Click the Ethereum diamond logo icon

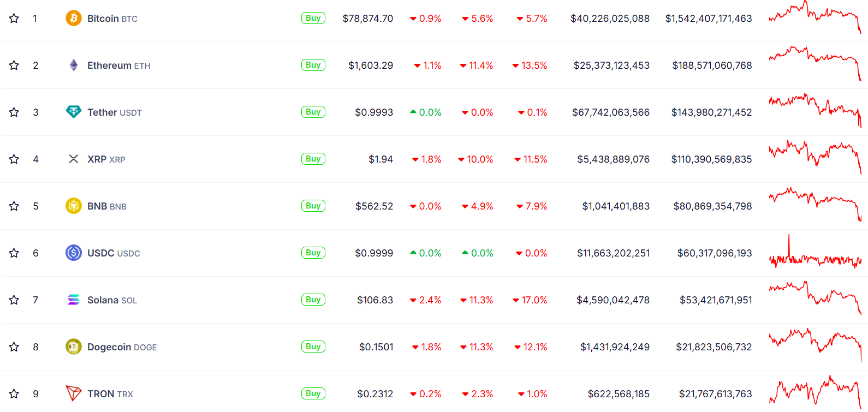coord(74,65)
